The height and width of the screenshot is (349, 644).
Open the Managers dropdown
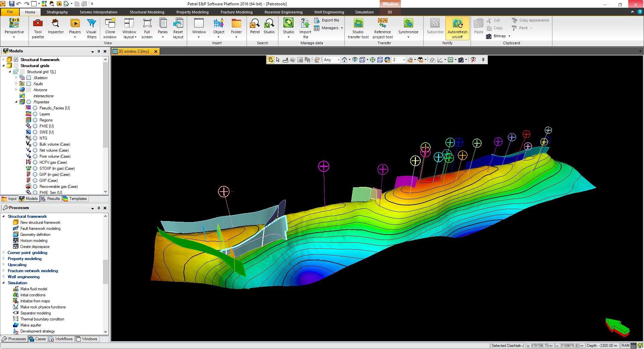pyautogui.click(x=329, y=28)
